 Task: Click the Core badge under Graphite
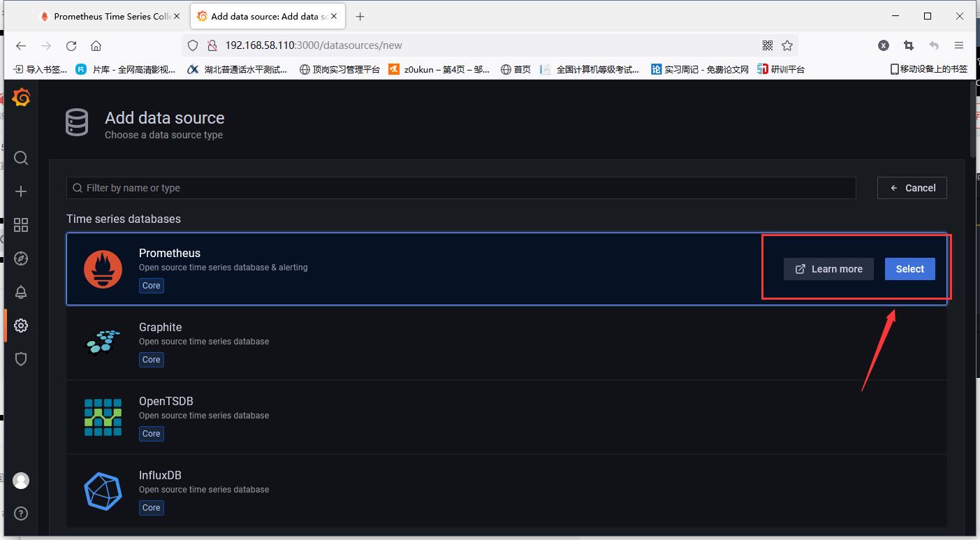[152, 360]
